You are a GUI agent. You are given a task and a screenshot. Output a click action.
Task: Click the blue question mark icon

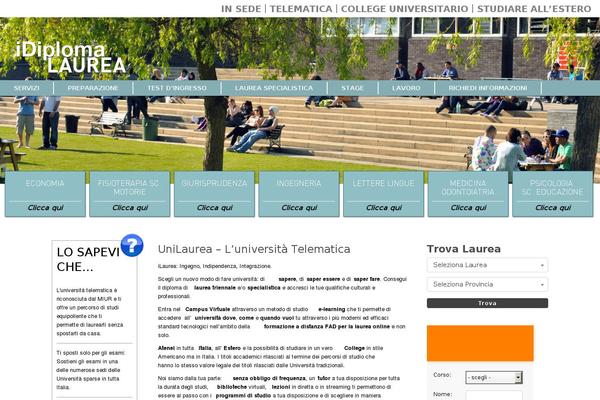click(132, 245)
